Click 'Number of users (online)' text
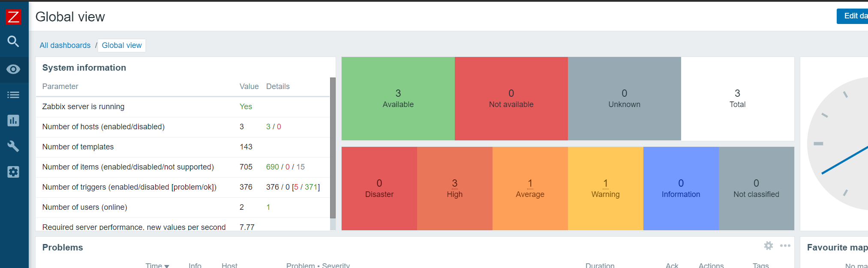The width and height of the screenshot is (868, 268). coord(84,207)
